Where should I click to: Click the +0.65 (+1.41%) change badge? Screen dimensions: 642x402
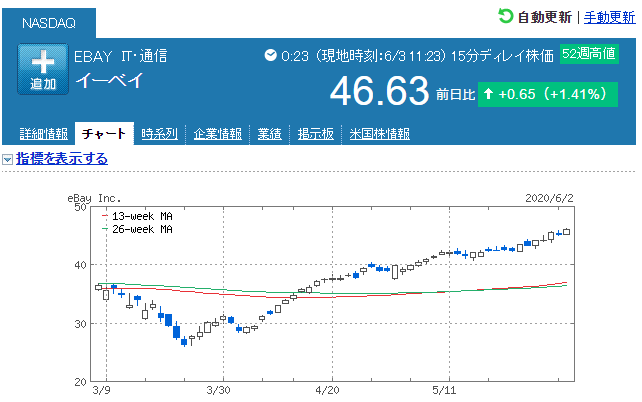pos(547,94)
